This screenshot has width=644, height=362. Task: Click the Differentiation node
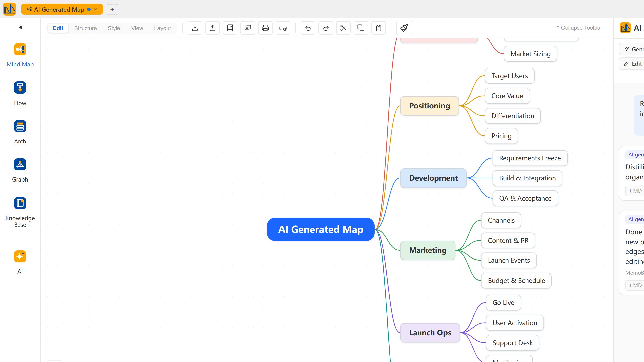(513, 116)
